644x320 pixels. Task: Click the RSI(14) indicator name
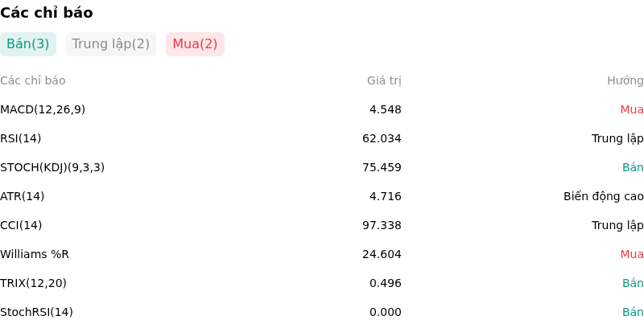coord(21,138)
